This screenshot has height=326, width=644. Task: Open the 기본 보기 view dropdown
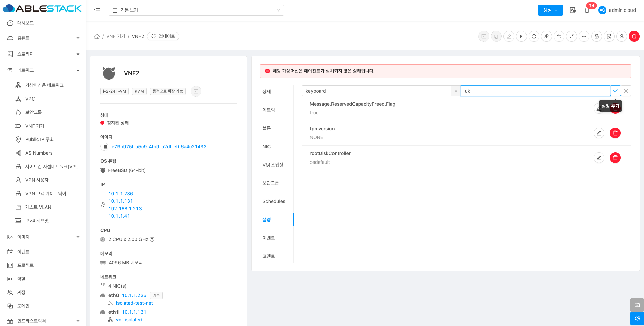point(196,10)
